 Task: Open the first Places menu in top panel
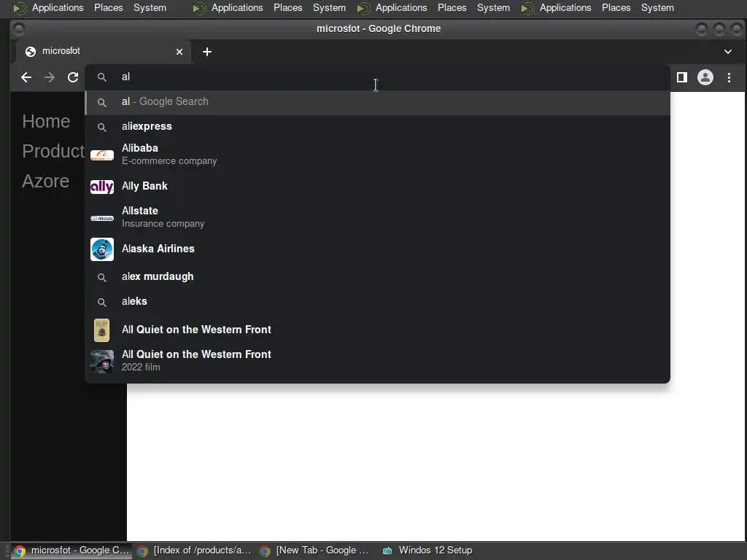tap(108, 7)
